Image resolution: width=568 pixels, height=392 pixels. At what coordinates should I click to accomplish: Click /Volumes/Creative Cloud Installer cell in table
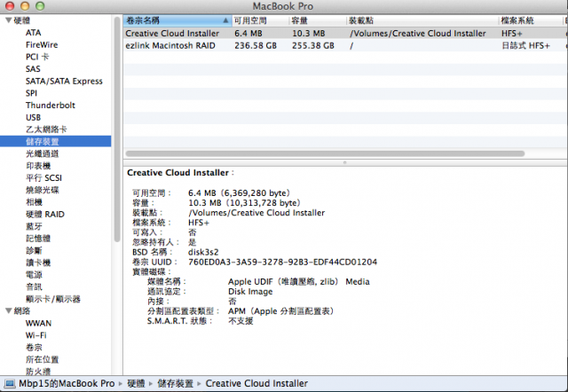[418, 34]
